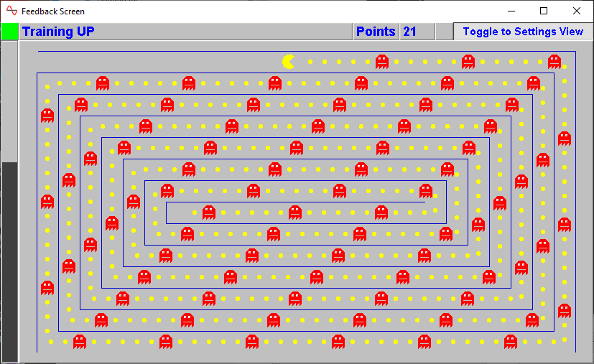This screenshot has height=364, width=594.
Task: Click the Points label
Action: 376,32
